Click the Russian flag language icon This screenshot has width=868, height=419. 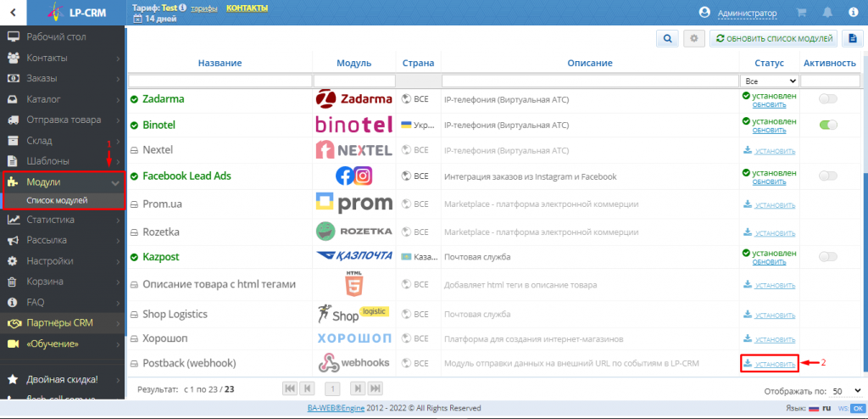pyautogui.click(x=815, y=408)
